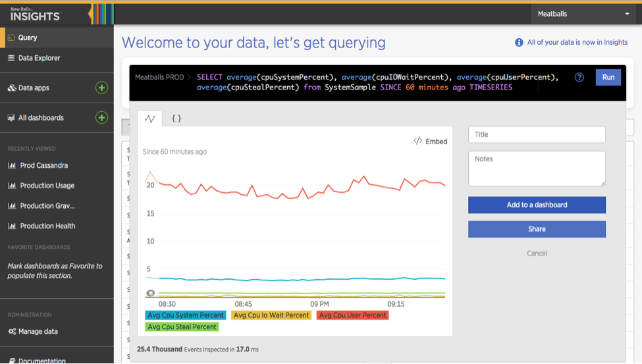
Task: Click the Data Explorer stack icon
Action: pos(11,58)
